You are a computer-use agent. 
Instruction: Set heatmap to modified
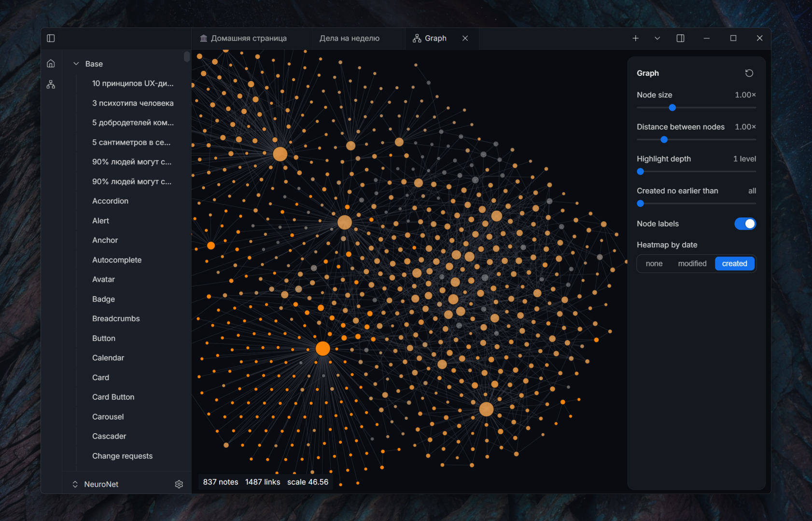(x=692, y=263)
